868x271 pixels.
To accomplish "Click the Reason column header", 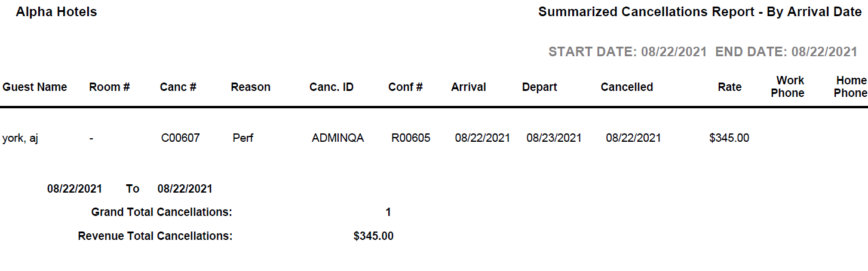I will [250, 87].
